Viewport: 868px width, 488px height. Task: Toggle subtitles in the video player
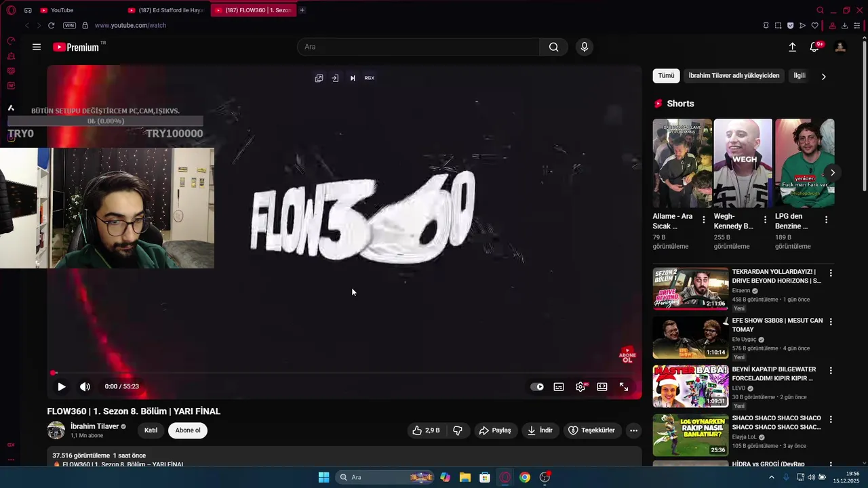coord(559,386)
